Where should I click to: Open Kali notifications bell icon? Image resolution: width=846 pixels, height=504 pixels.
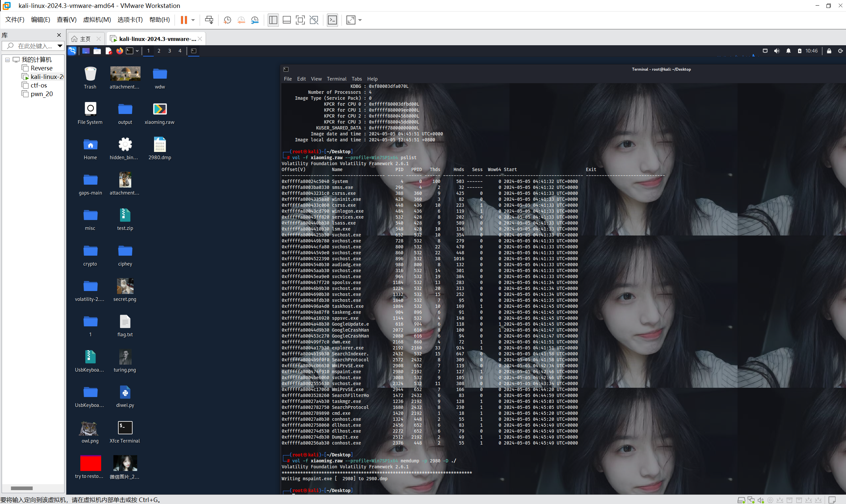(788, 51)
